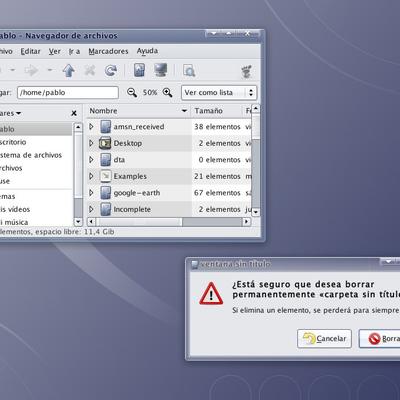Viewport: 400px width, 400px height.
Task: Zoom out using the minus magnifier
Action: tap(132, 92)
